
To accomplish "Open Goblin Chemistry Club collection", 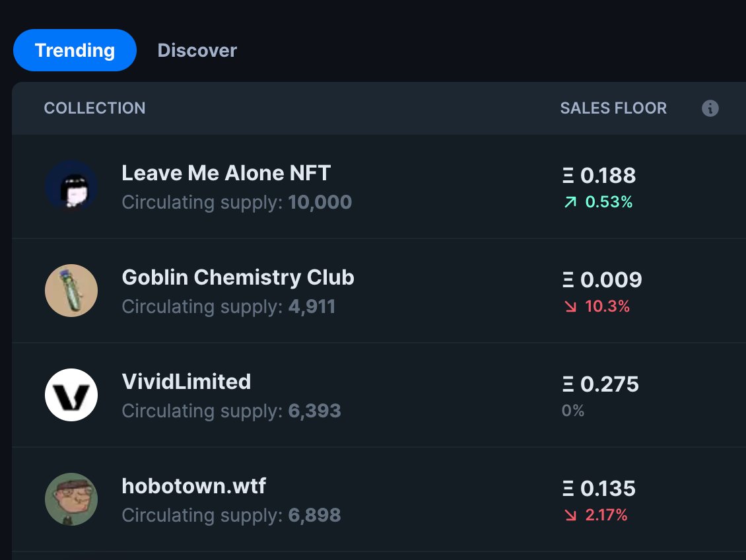I will [x=238, y=277].
